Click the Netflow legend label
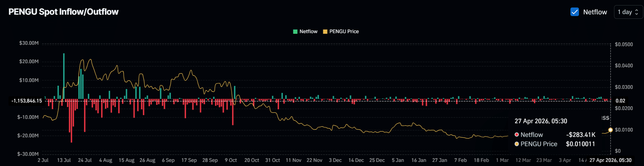 [308, 31]
